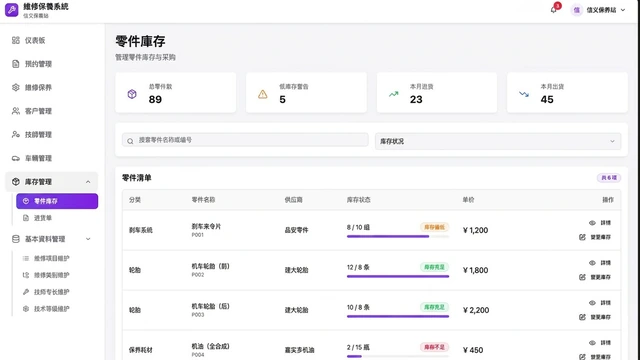The width and height of the screenshot is (640, 360).
Task: Open the 进货单 submenu item
Action: (x=57, y=218)
